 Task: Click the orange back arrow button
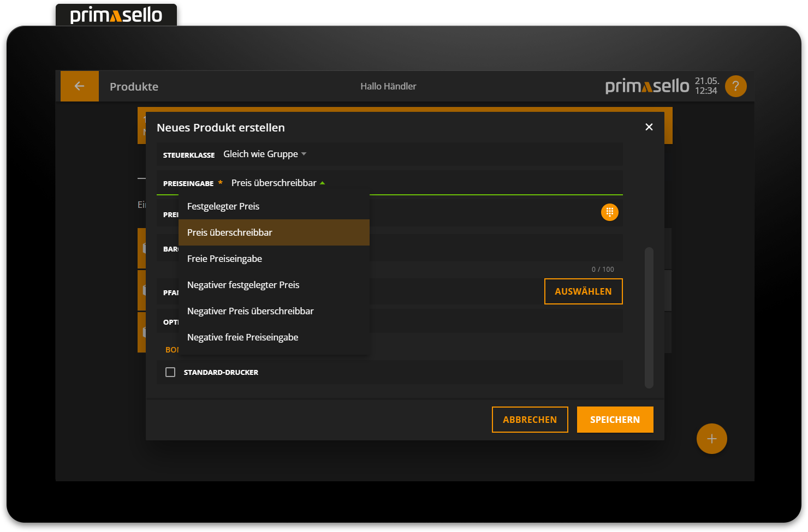click(x=80, y=86)
